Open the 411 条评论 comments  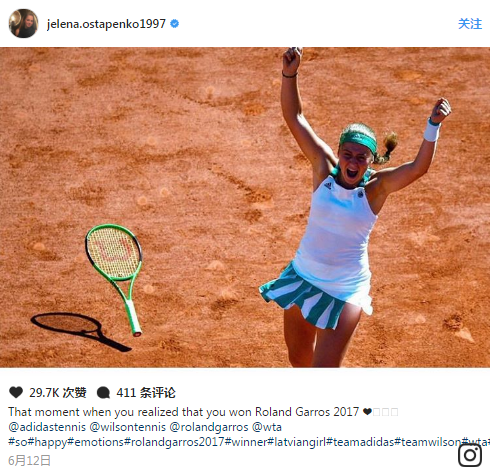146,393
